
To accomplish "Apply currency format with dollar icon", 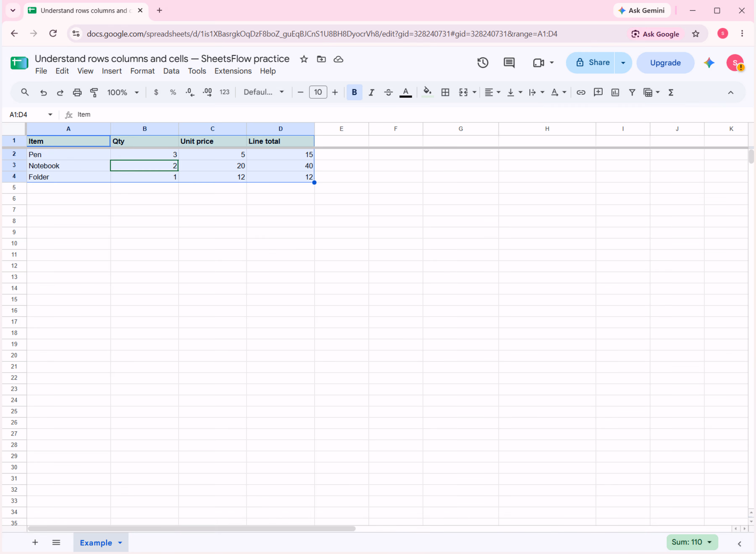I will pos(156,92).
